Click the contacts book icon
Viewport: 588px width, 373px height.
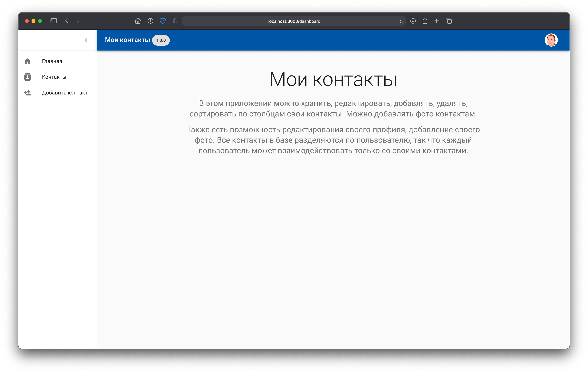[28, 77]
